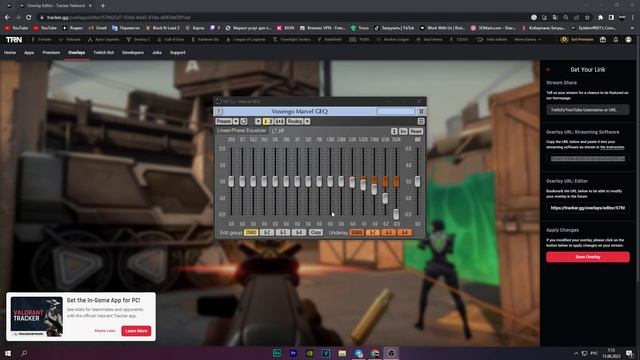Open the user profile avatar icon
Screen dimensions: 640x360
(629, 40)
